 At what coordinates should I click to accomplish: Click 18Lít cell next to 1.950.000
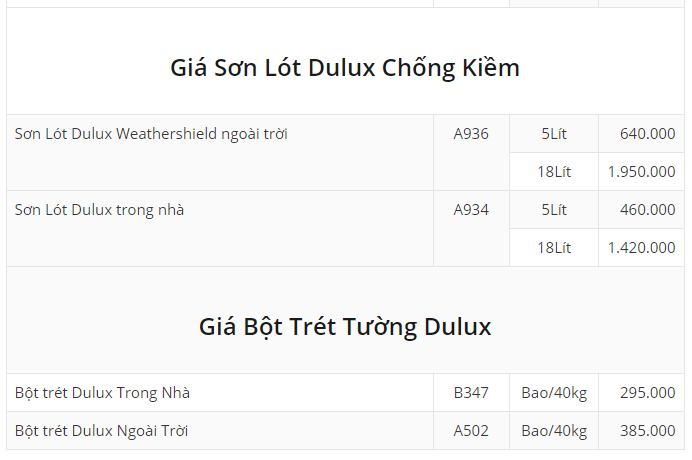point(554,171)
